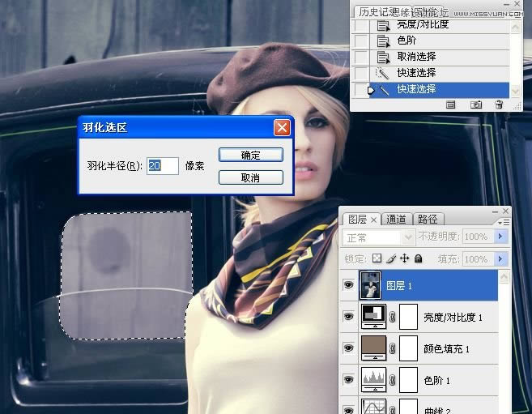
Task: Expand the 填充 fill arrow
Action: [501, 259]
